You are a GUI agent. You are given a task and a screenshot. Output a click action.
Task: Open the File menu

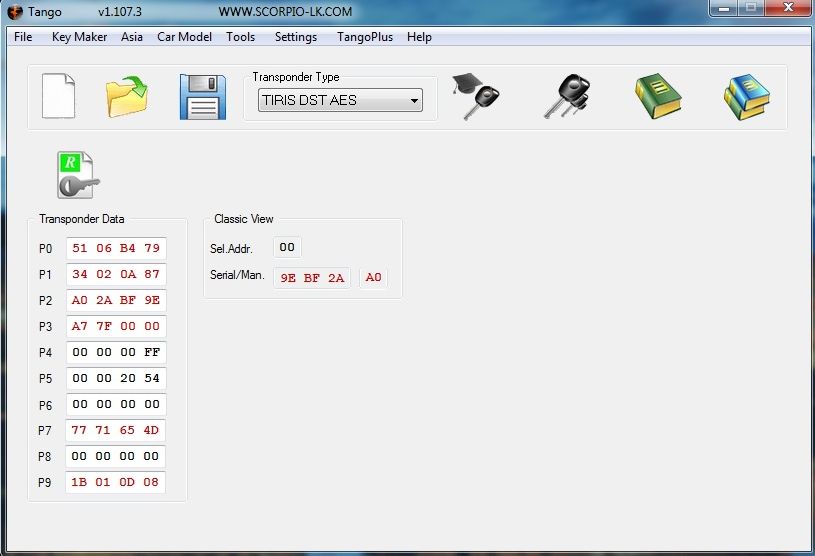pos(23,37)
